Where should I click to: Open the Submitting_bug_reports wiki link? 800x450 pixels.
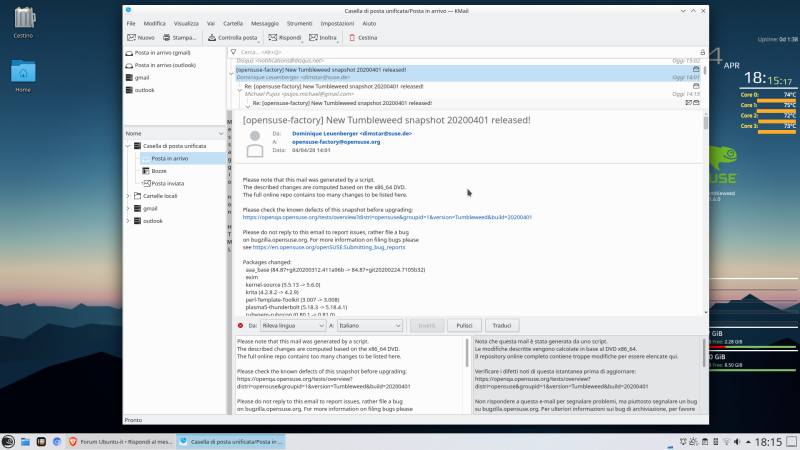(x=329, y=247)
